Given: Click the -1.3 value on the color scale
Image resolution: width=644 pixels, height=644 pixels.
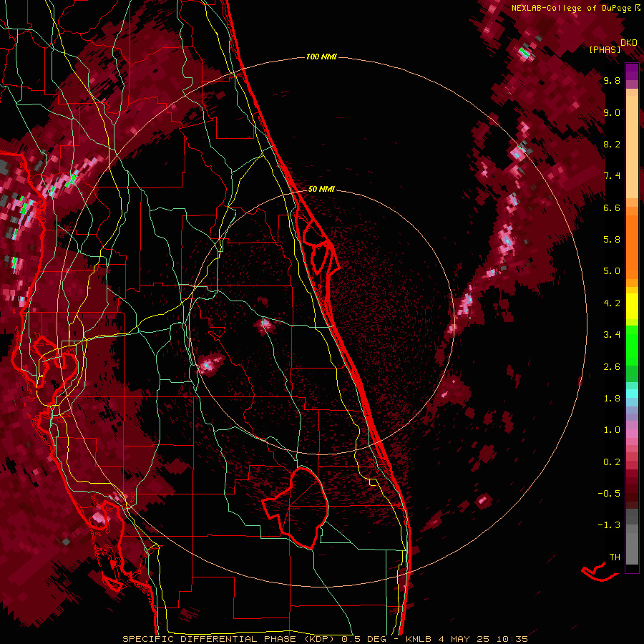Looking at the screenshot, I should click(609, 525).
